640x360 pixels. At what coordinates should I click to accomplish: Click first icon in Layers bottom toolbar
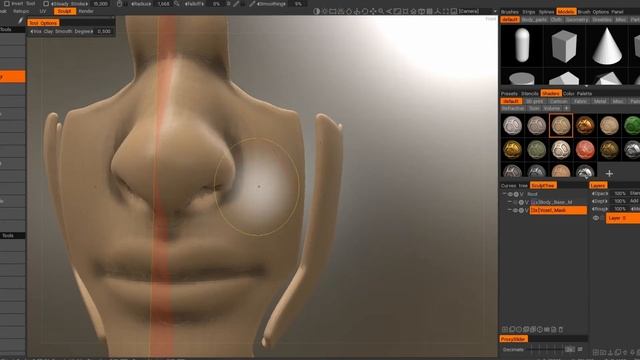click(596, 352)
